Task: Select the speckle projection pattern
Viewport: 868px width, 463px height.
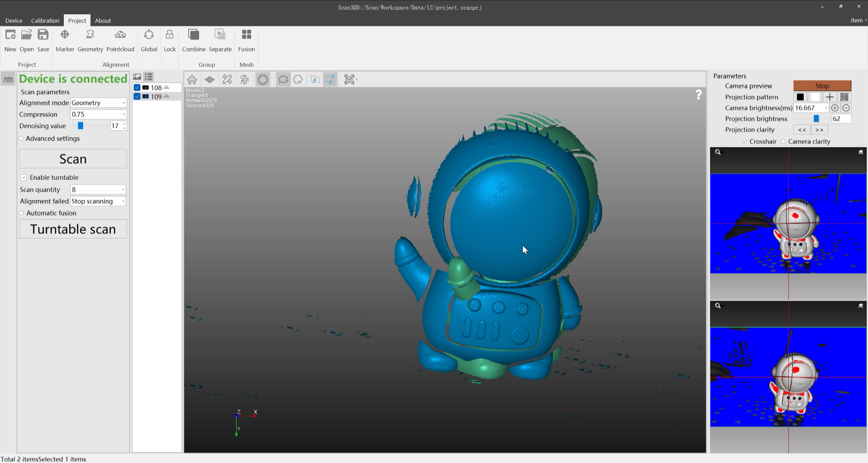Action: (844, 97)
